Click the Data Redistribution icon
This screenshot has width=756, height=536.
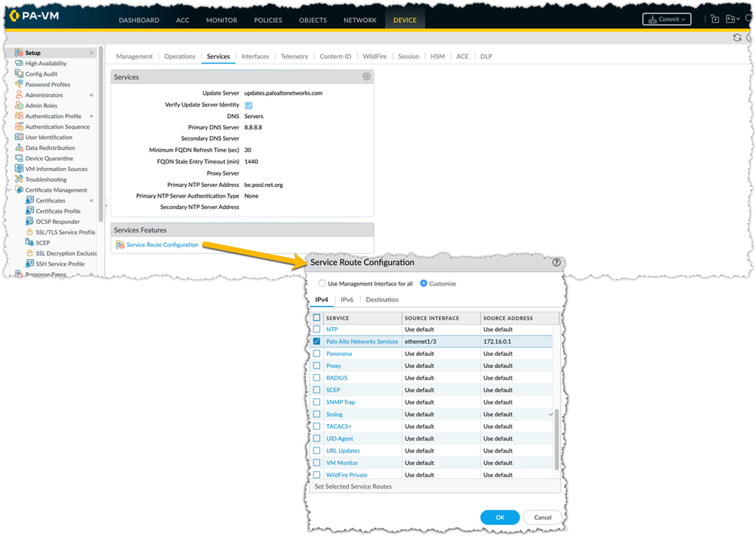(19, 148)
